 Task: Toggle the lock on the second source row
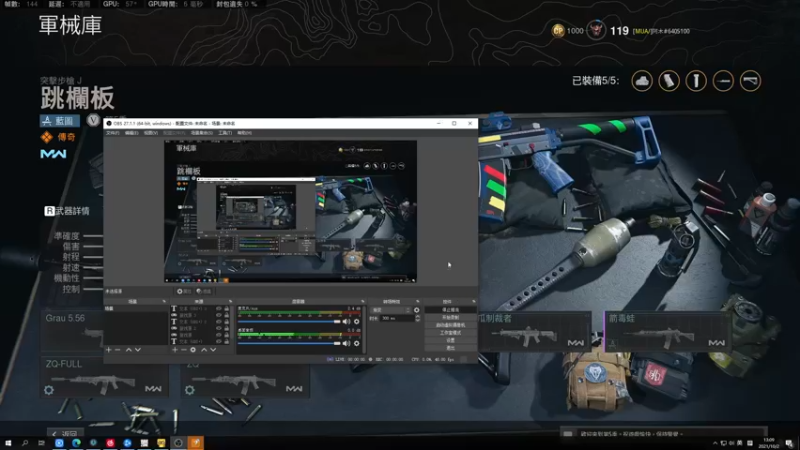(227, 315)
